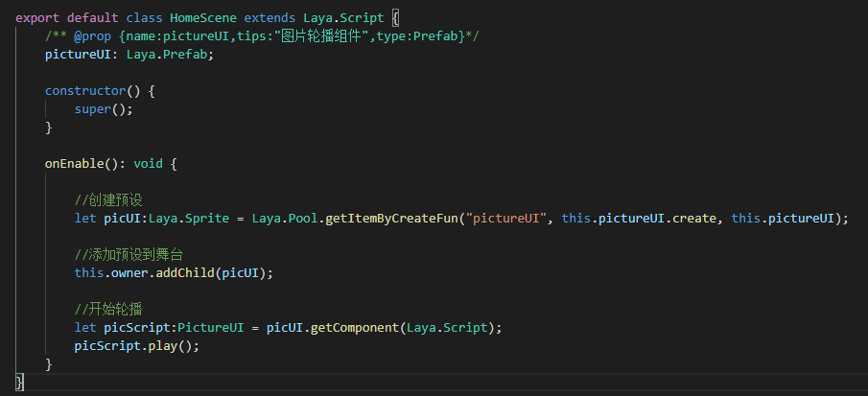The image size is (868, 396).
Task: Click "Laya.Script" after the extends keyword
Action: pyautogui.click(x=343, y=17)
